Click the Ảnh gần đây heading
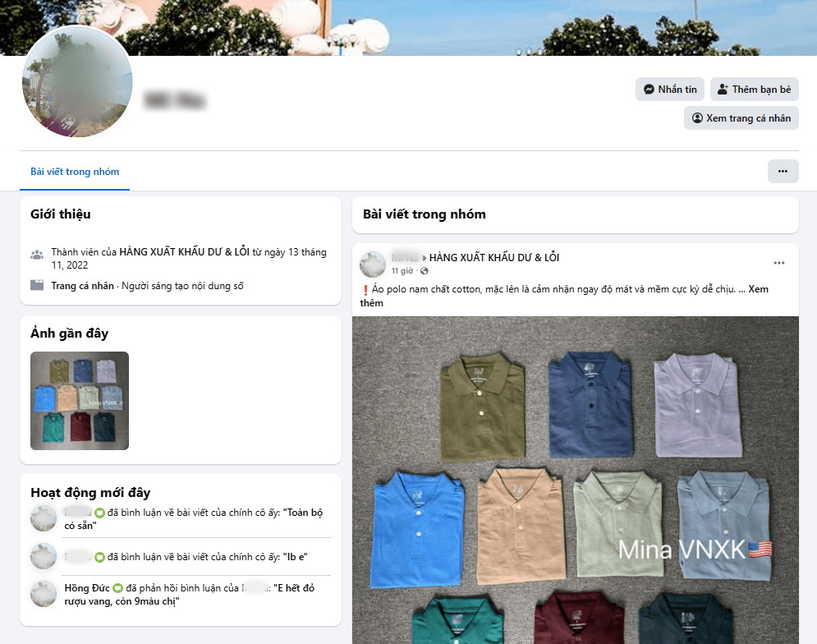 69,333
